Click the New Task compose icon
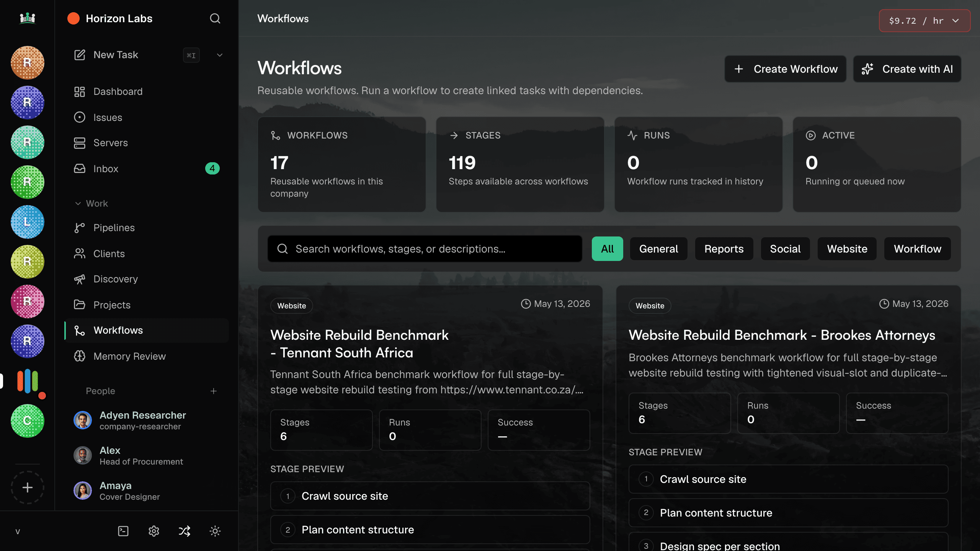980x551 pixels. coord(80,55)
